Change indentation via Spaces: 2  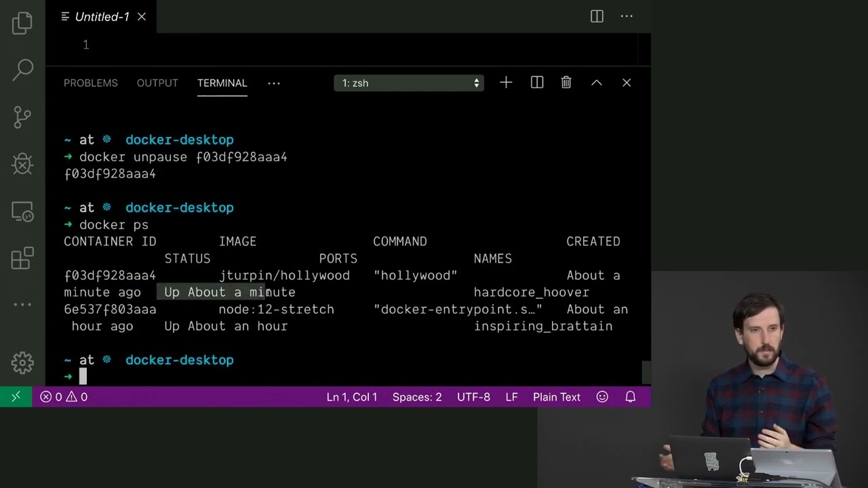click(417, 397)
